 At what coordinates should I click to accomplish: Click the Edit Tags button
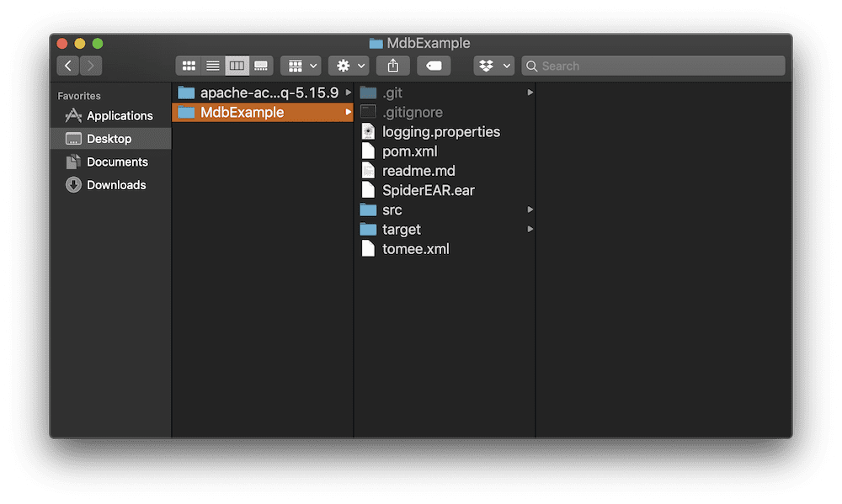pyautogui.click(x=434, y=66)
